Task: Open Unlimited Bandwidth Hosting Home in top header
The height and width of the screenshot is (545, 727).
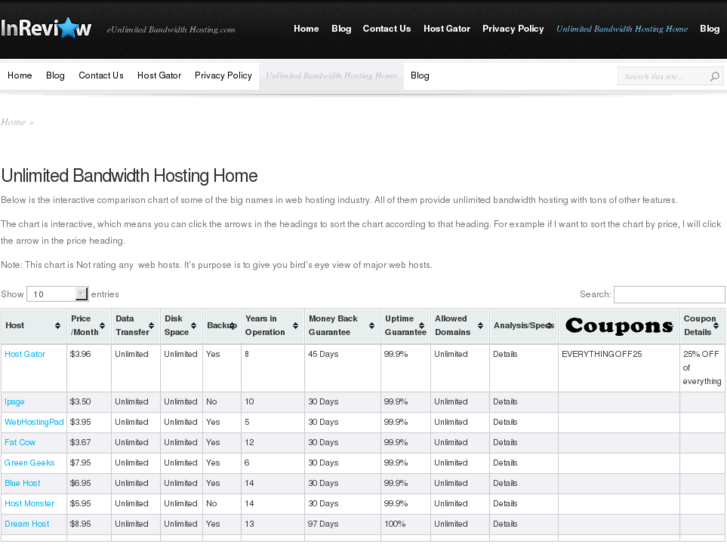Action: (622, 29)
